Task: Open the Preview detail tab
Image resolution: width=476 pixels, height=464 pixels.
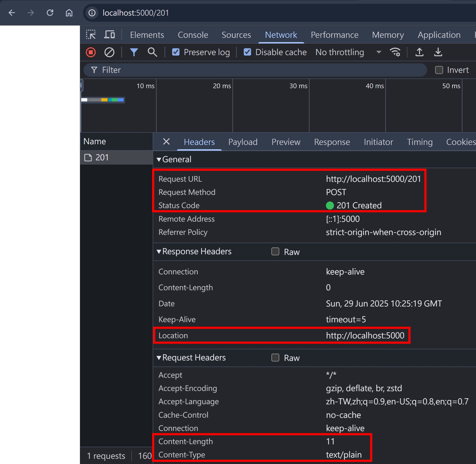Action: 286,142
